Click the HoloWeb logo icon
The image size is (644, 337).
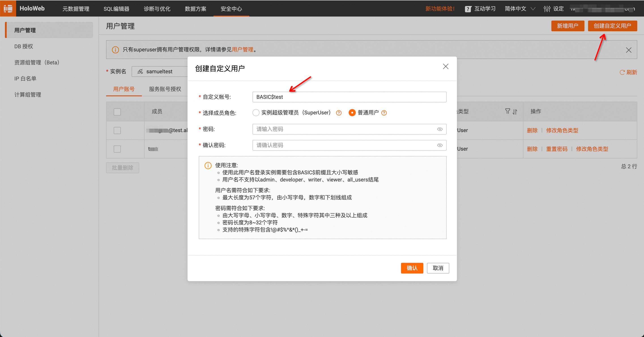coord(8,8)
